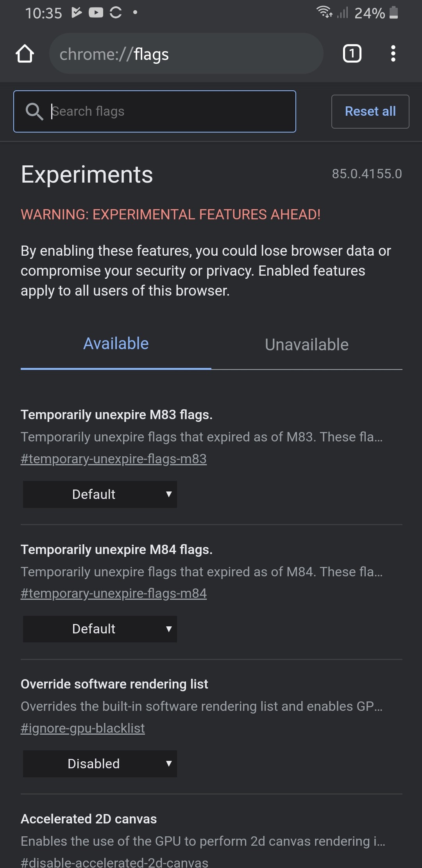Tap the YouTube notification icon in status bar
Image resolution: width=422 pixels, height=868 pixels.
[x=96, y=13]
